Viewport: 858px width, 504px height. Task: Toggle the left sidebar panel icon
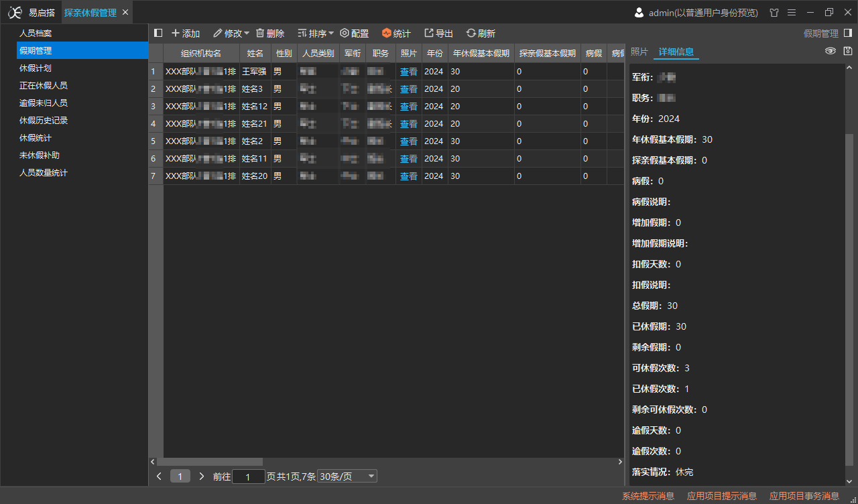[158, 33]
